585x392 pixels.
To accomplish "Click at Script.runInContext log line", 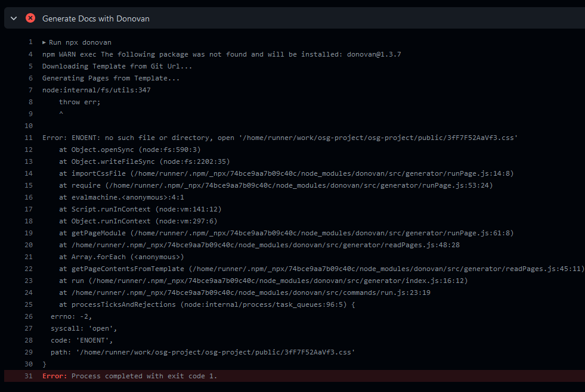I will point(140,210).
